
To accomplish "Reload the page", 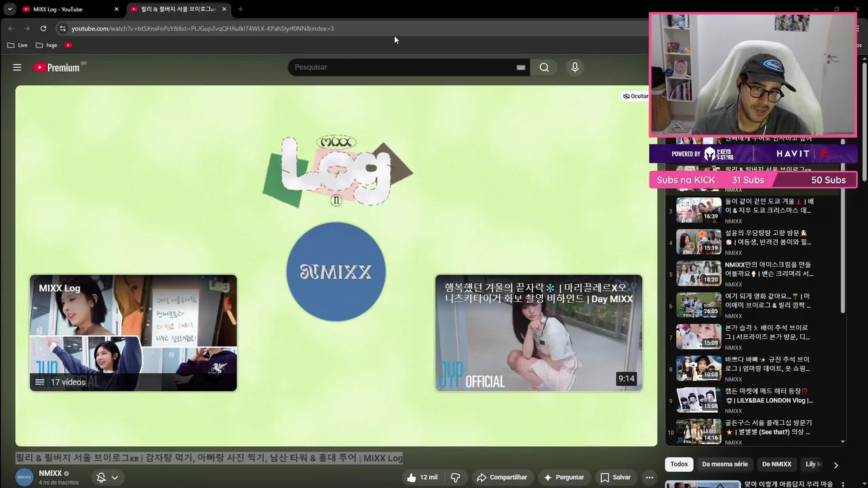I will click(43, 28).
